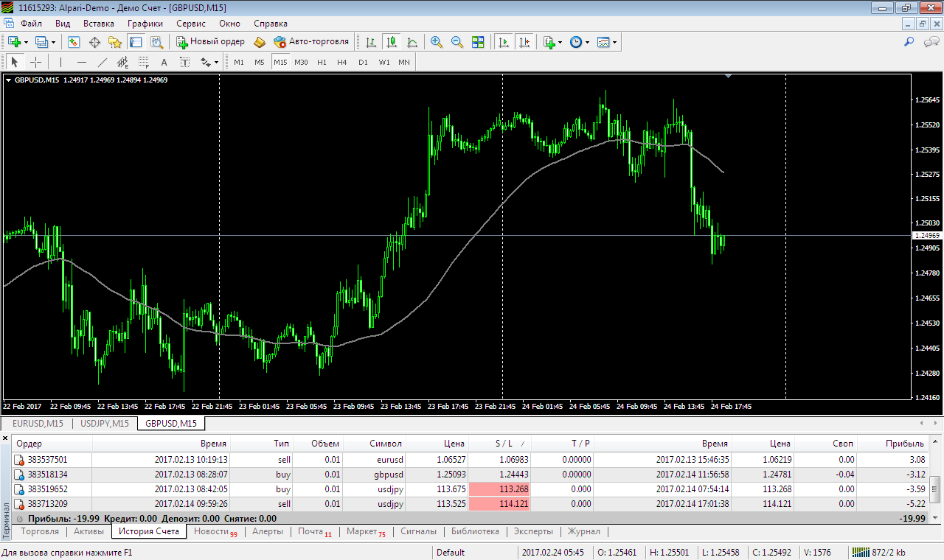The width and height of the screenshot is (944, 560).
Task: Switch to the USDJPY,M15 chart tab
Action: 104,424
